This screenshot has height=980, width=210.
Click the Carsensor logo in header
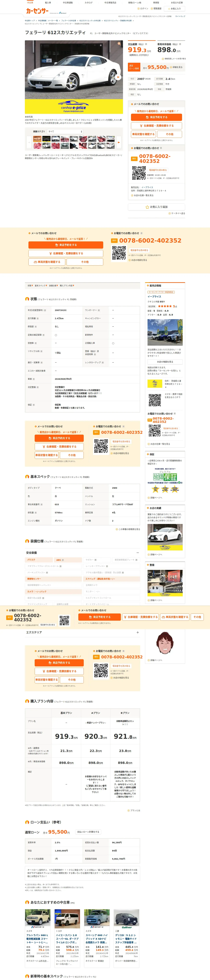click(37, 11)
